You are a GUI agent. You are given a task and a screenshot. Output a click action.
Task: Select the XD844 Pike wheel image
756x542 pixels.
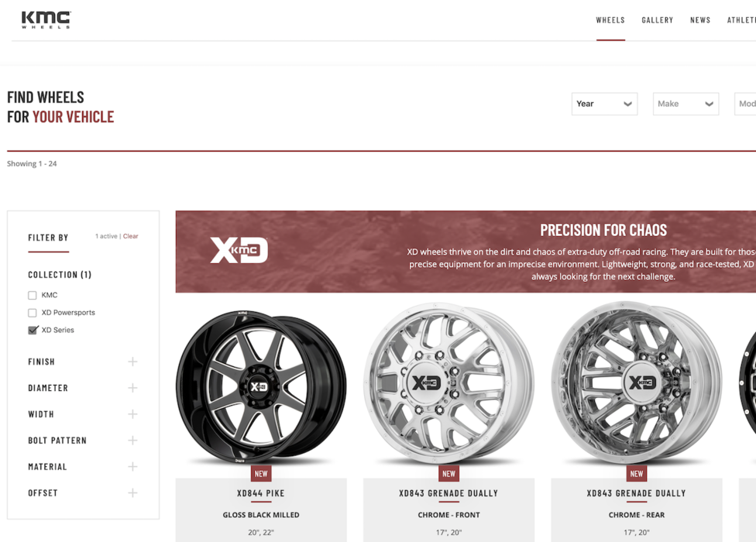261,387
